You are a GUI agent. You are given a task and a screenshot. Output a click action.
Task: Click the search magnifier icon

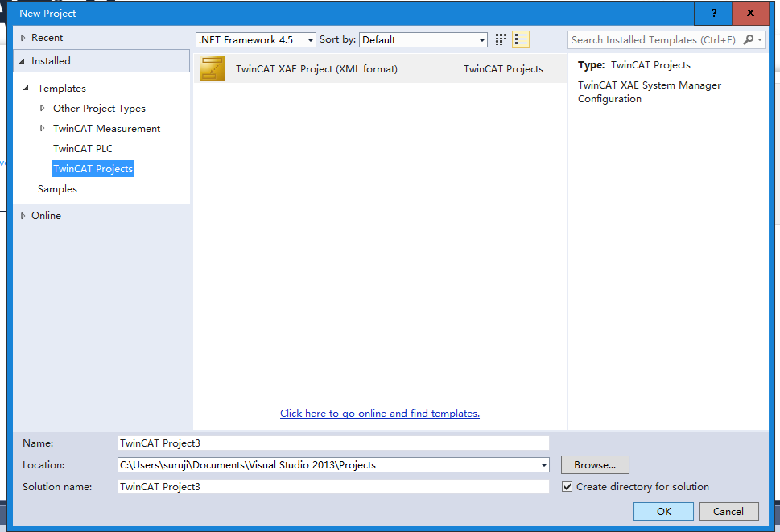[748, 39]
